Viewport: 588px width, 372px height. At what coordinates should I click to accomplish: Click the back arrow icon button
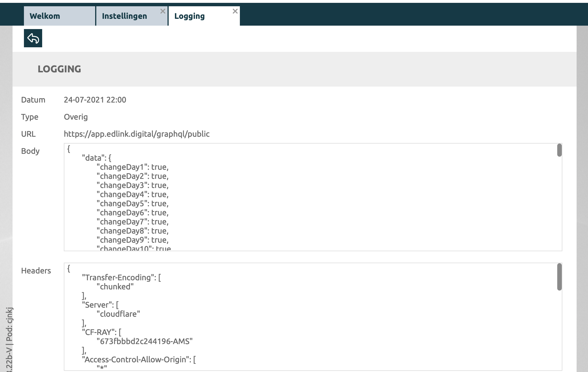[x=33, y=38]
